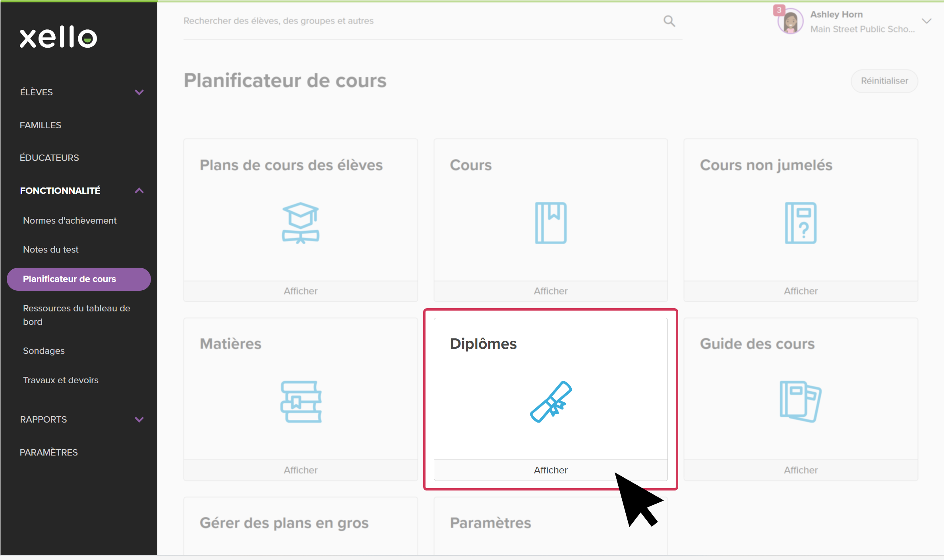Click the question-mark book icon in Cours non jumelés
Screen dimensions: 944x560
coord(801,223)
